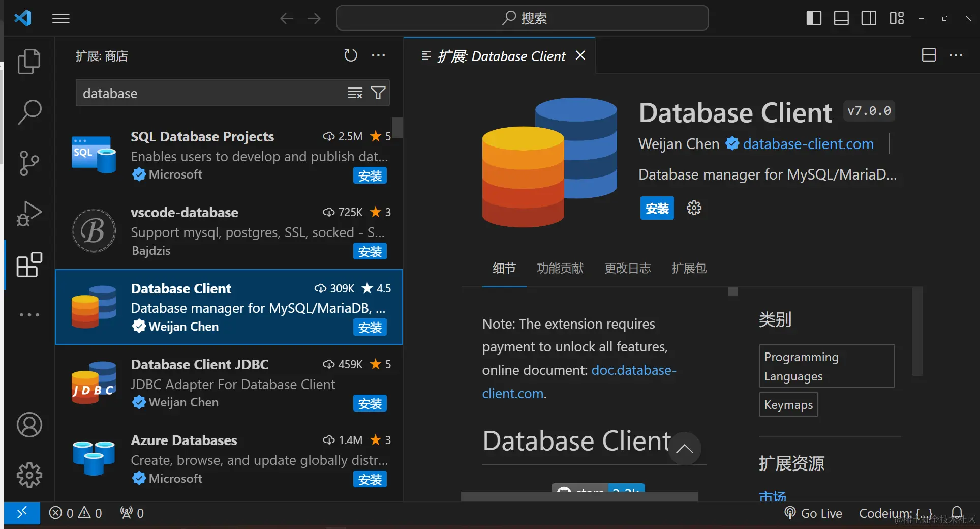Screen dimensions: 980x529
Task: Open remote window indicator in status bar
Action: click(22, 513)
